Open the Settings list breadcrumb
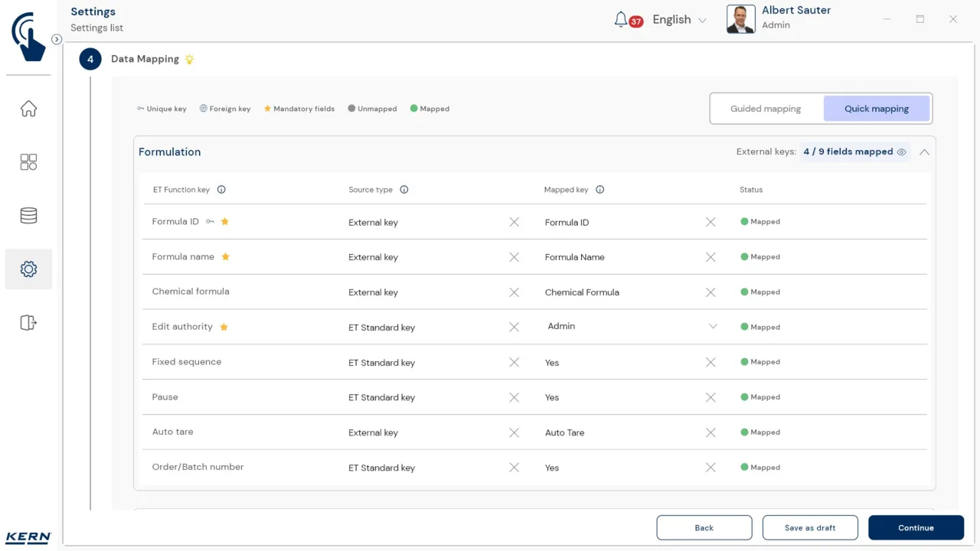Image resolution: width=980 pixels, height=551 pixels. 97,28
